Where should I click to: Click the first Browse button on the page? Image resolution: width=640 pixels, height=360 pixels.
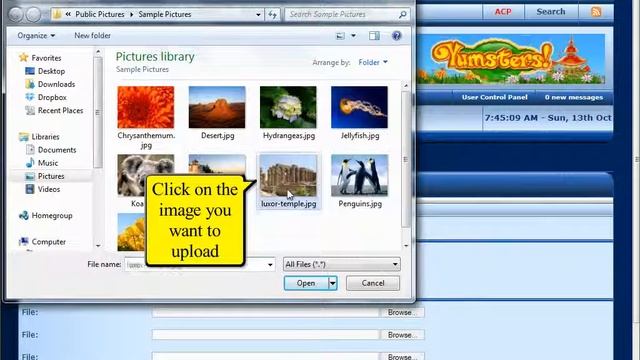coord(402,312)
